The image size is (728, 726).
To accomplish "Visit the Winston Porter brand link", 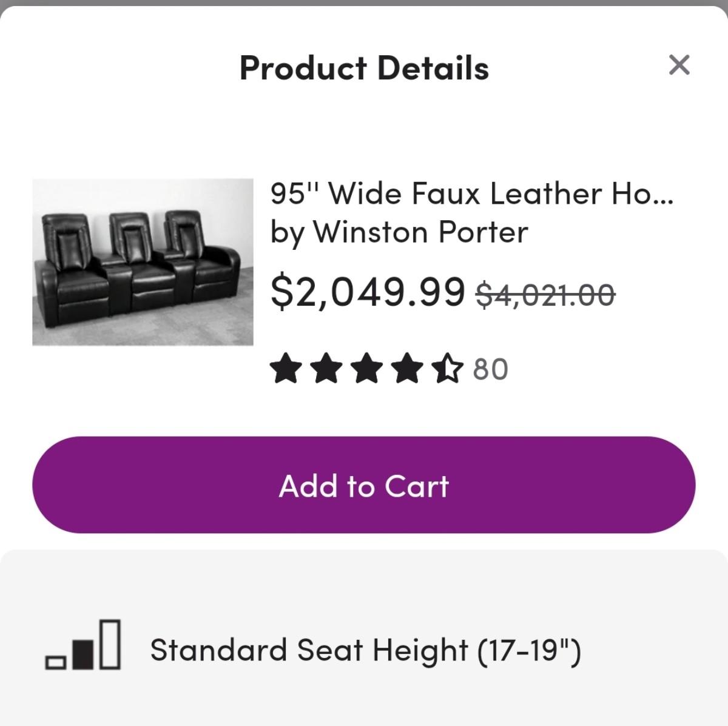I will 420,232.
